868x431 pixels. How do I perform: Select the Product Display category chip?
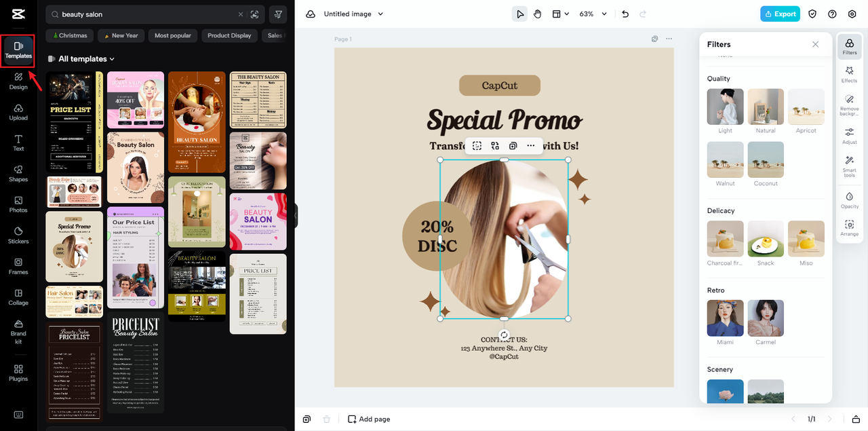point(229,35)
